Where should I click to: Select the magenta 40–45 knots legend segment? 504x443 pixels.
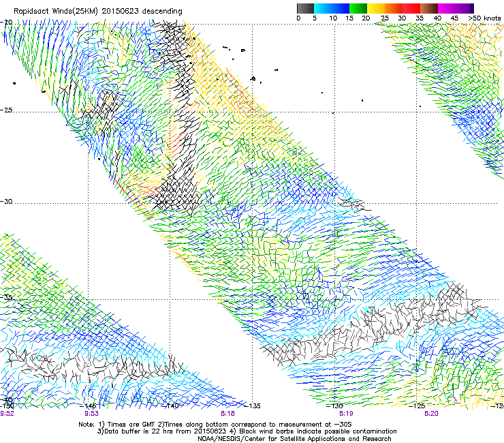click(x=447, y=8)
